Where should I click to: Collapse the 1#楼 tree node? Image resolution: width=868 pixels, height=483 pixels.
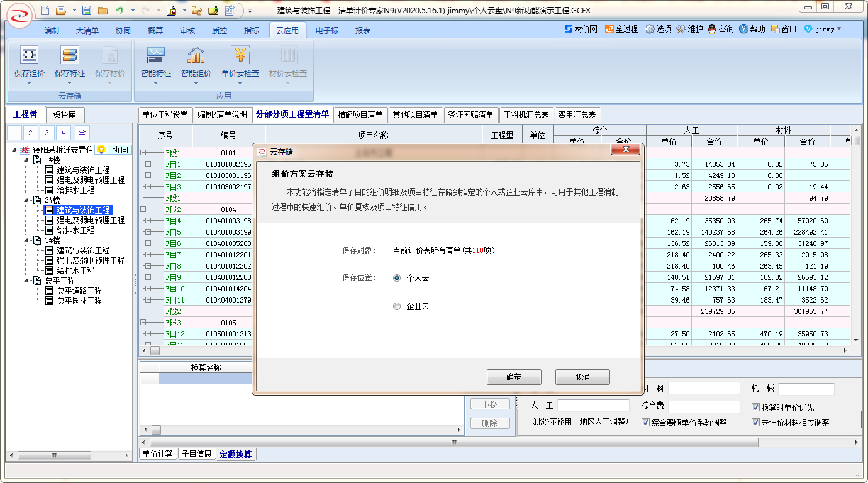click(26, 160)
